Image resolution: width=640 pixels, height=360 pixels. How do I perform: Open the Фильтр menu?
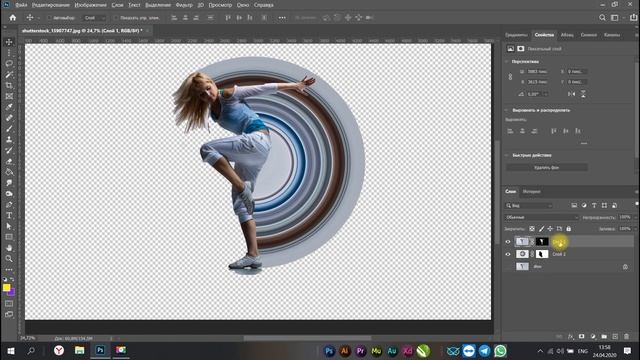(x=184, y=5)
